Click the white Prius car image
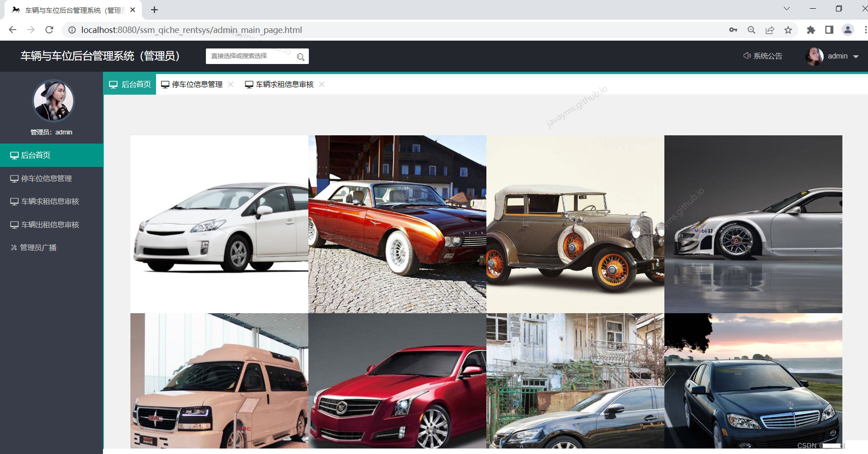Image resolution: width=868 pixels, height=454 pixels. tap(219, 224)
